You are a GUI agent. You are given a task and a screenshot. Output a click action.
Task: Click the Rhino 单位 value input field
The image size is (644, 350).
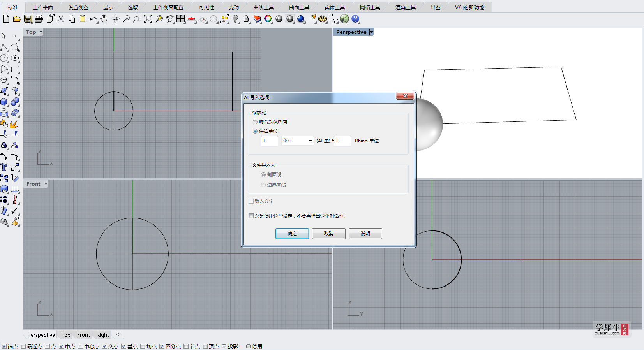pos(342,141)
